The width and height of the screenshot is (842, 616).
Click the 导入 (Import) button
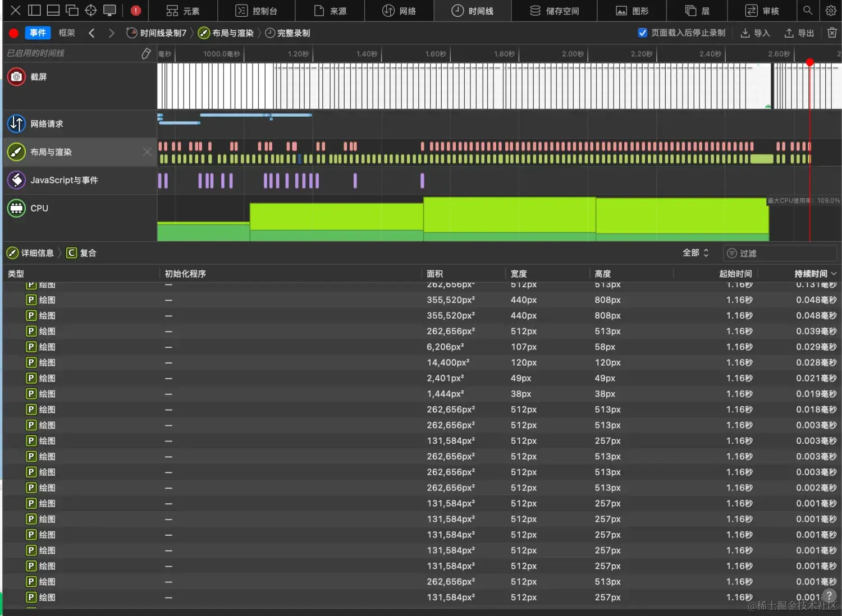pyautogui.click(x=755, y=33)
